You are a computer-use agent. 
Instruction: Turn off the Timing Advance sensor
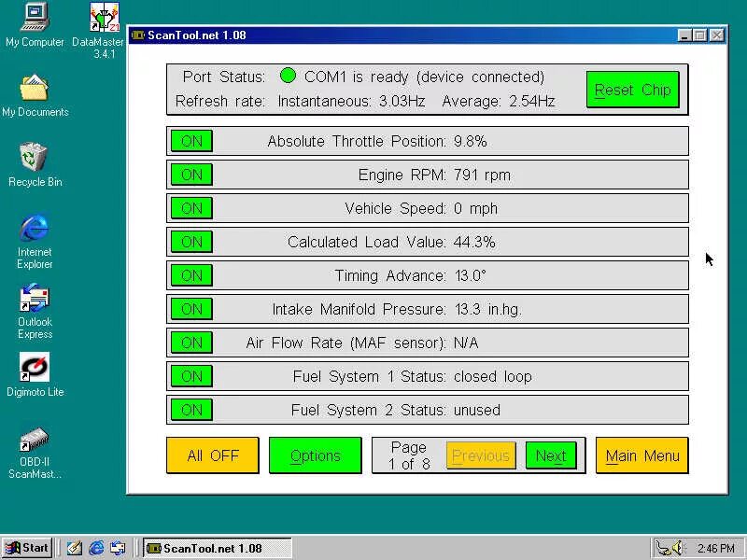pos(191,275)
